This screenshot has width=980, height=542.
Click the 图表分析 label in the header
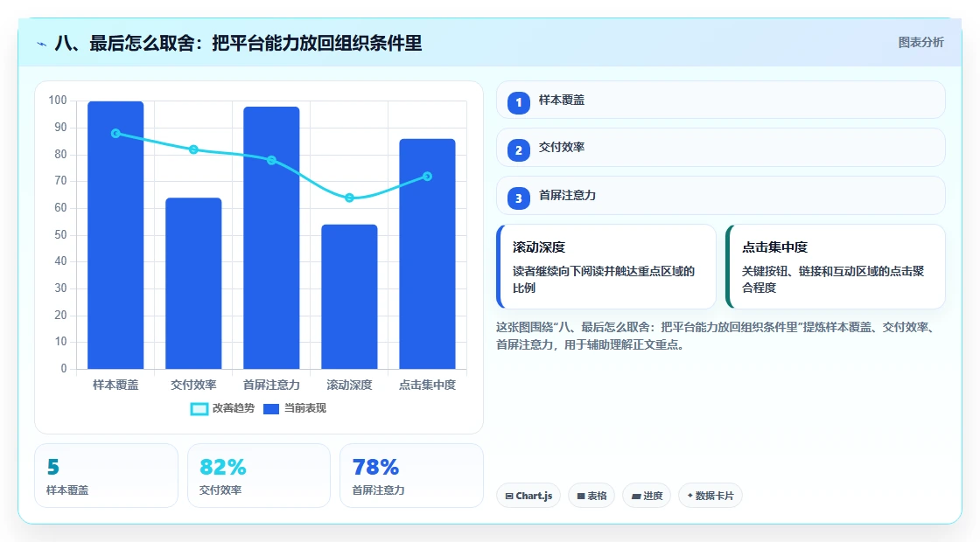[x=920, y=43]
